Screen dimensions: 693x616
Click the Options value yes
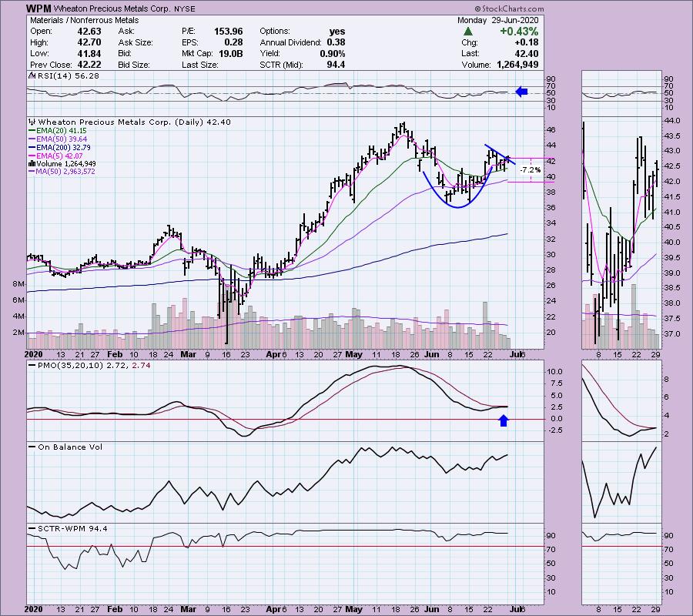[337, 32]
